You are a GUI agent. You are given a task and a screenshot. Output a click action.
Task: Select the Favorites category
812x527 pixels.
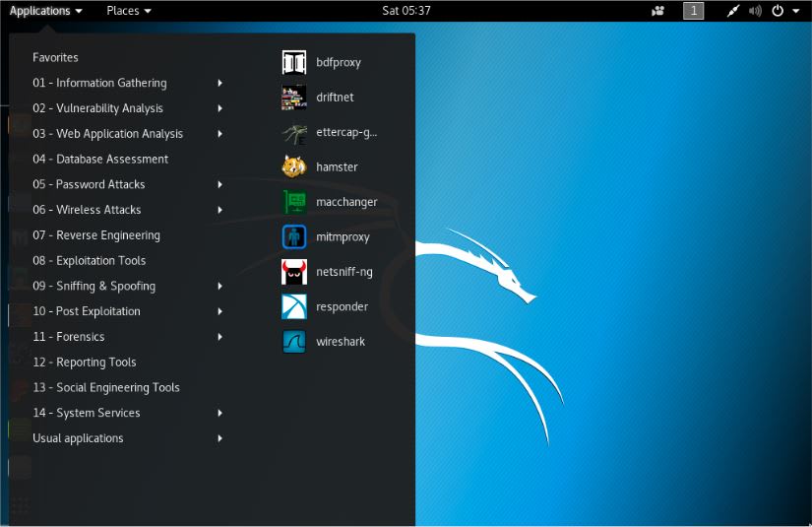pyautogui.click(x=55, y=57)
